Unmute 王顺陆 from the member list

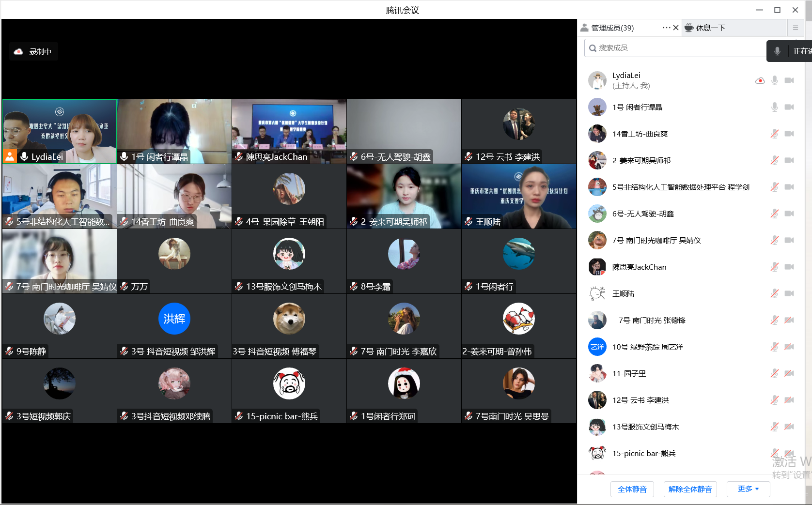[775, 293]
